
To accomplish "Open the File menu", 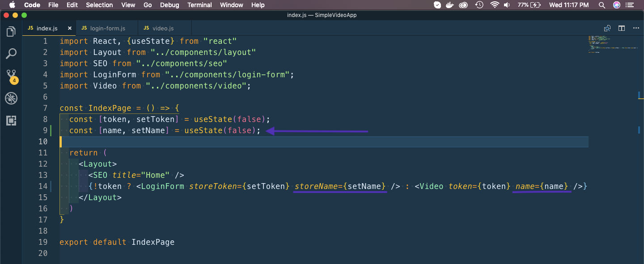I will click(x=53, y=5).
